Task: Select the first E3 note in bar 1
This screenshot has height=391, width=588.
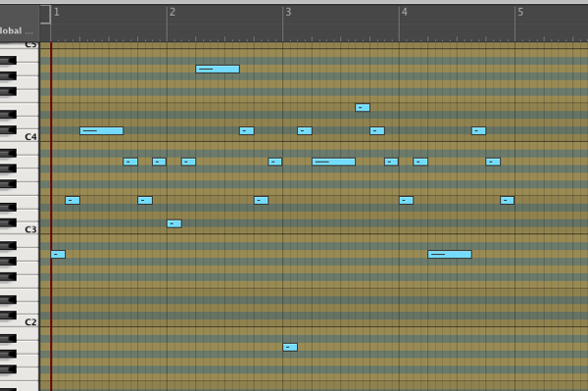Action: [x=73, y=201]
